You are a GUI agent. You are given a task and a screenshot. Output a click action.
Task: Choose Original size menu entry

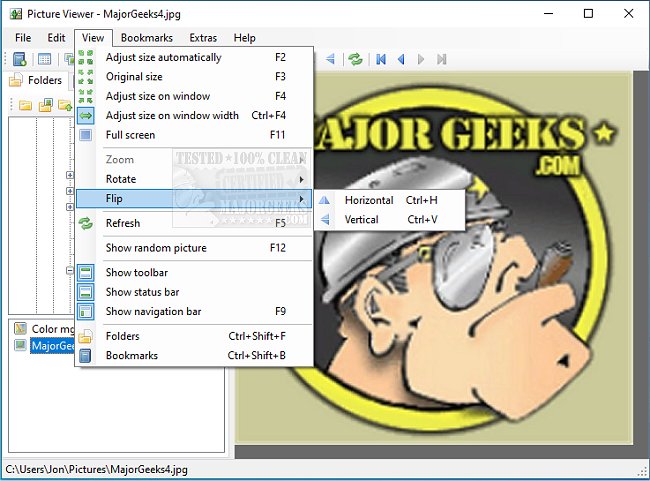pos(194,77)
